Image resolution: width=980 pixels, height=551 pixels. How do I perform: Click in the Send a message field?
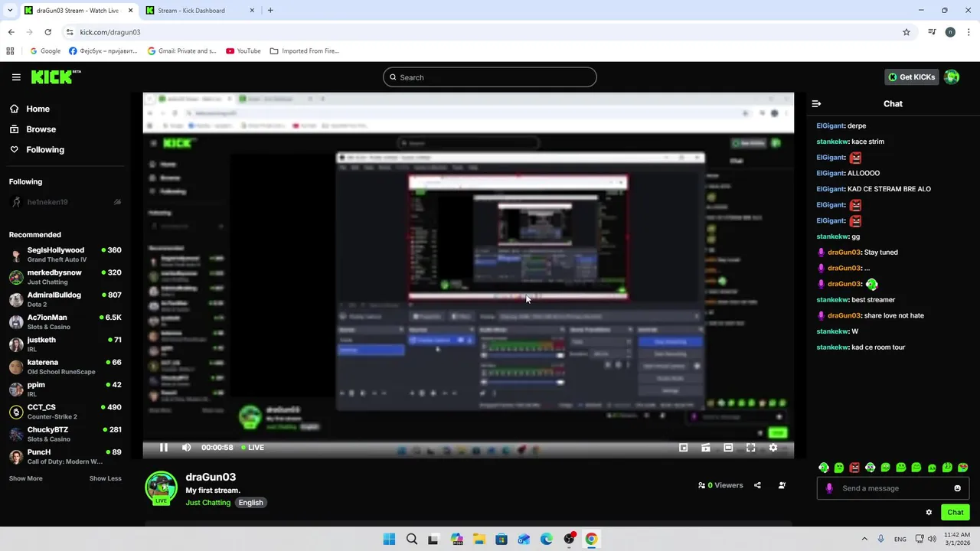click(893, 488)
